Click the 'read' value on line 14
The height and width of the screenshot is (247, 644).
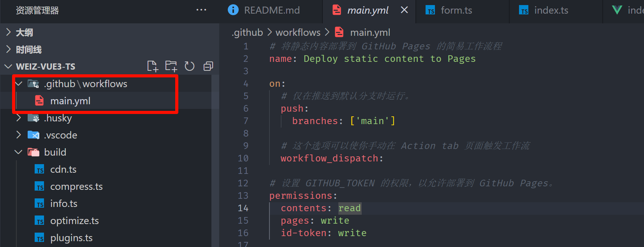point(350,208)
